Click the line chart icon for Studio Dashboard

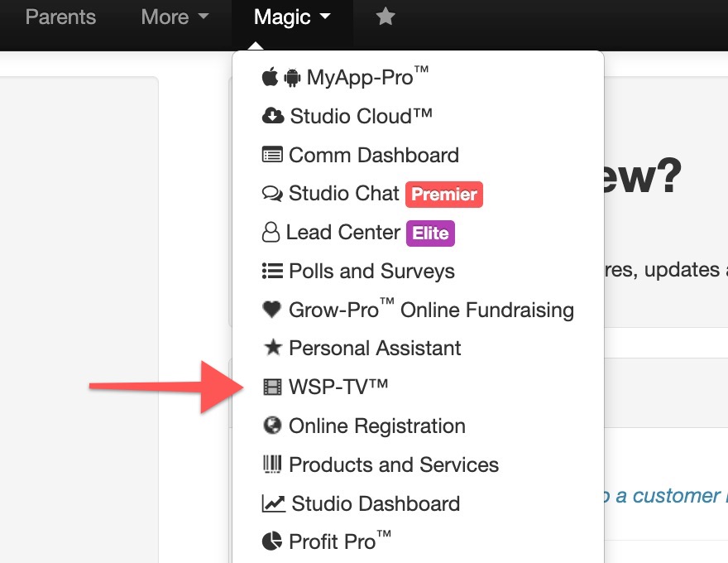tap(274, 503)
